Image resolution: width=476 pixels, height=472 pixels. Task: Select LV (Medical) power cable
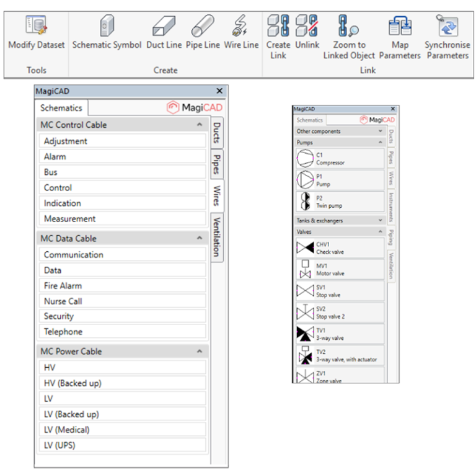coord(122,429)
